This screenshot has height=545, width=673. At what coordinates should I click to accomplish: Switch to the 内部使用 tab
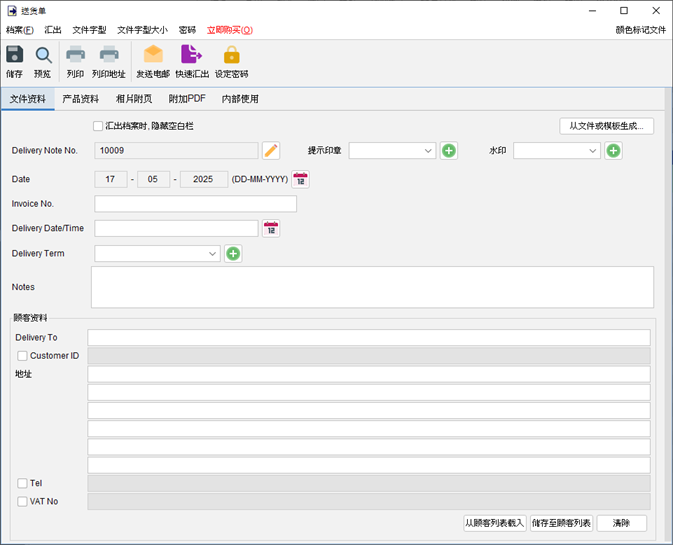point(240,99)
